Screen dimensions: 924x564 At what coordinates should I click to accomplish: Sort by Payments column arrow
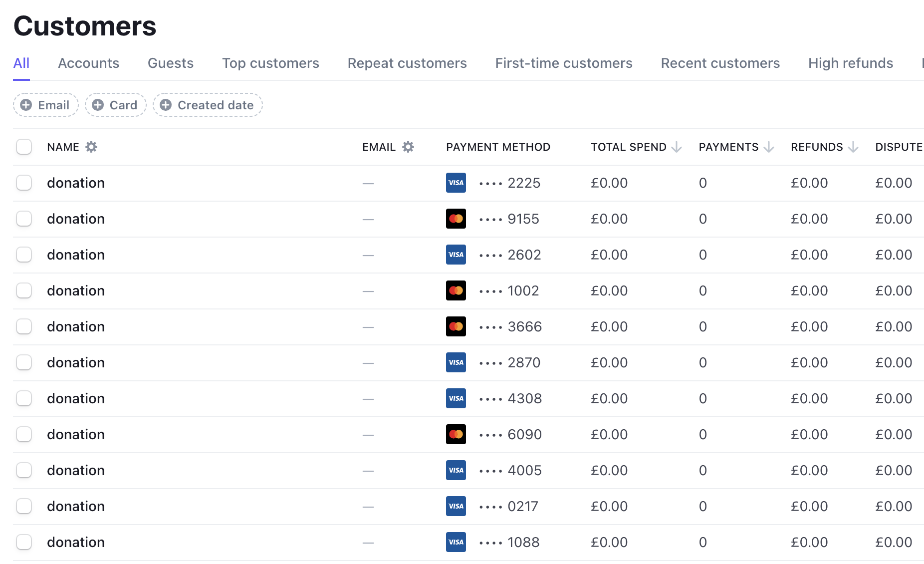pyautogui.click(x=769, y=147)
